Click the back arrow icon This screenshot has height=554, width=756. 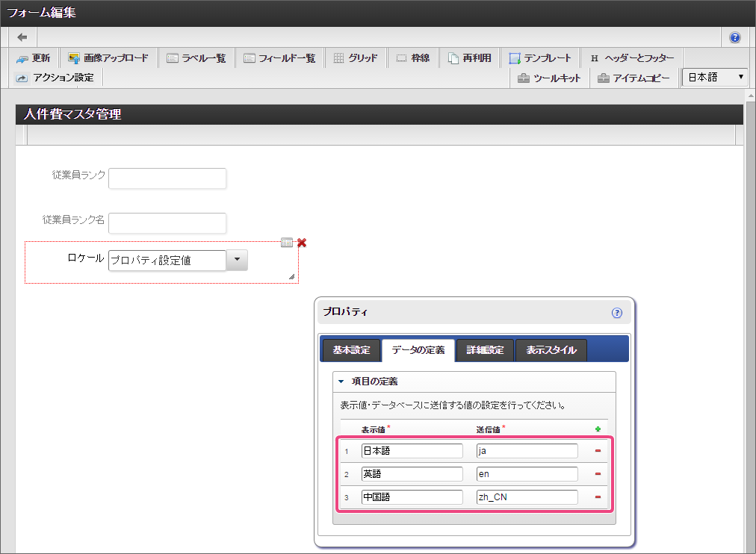click(x=22, y=37)
